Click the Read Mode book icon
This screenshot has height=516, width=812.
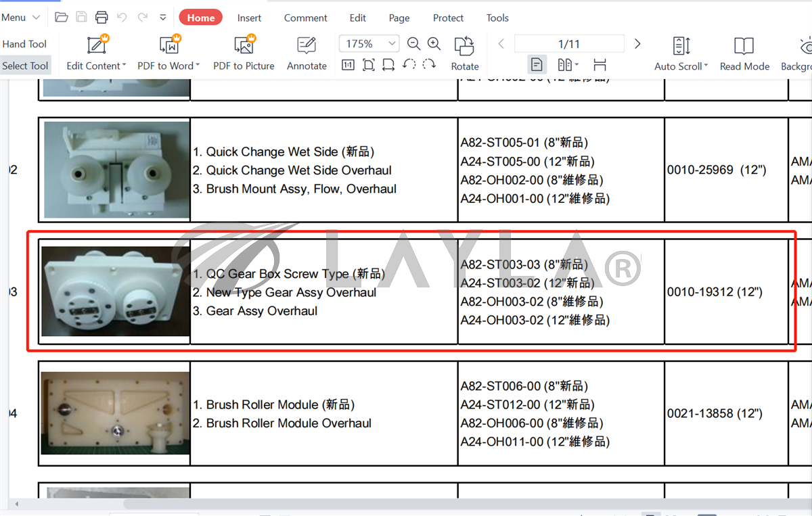click(x=744, y=46)
